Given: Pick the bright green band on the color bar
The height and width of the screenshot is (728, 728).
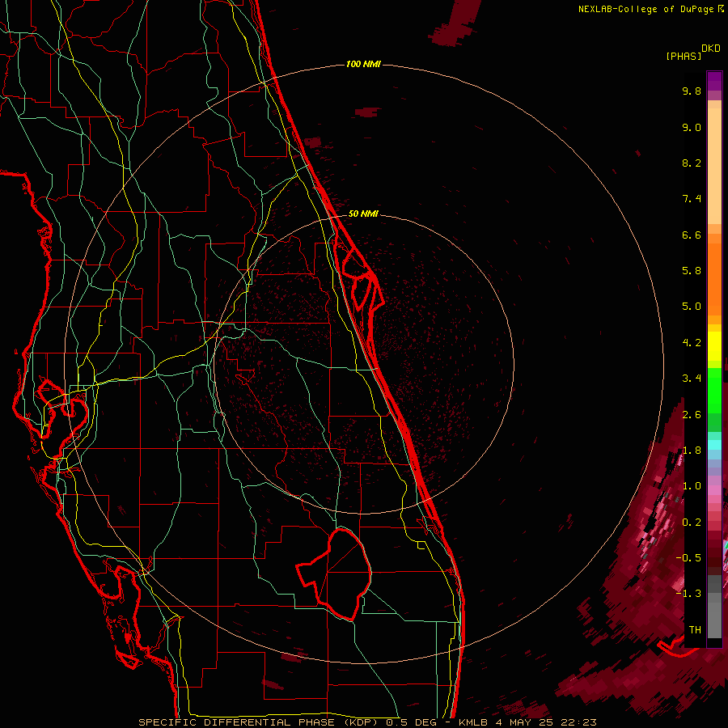Looking at the screenshot, I should (x=714, y=390).
